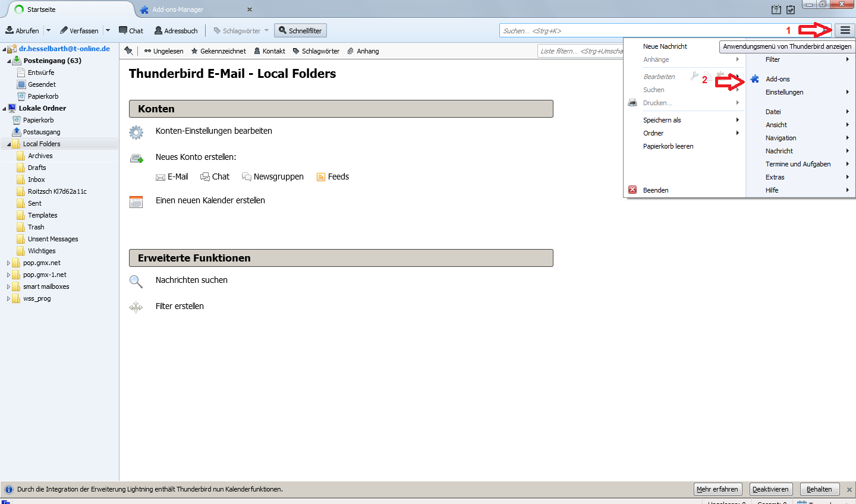Open the Einstellungen submenu
Viewport: 856px width, 504px height.
click(800, 92)
